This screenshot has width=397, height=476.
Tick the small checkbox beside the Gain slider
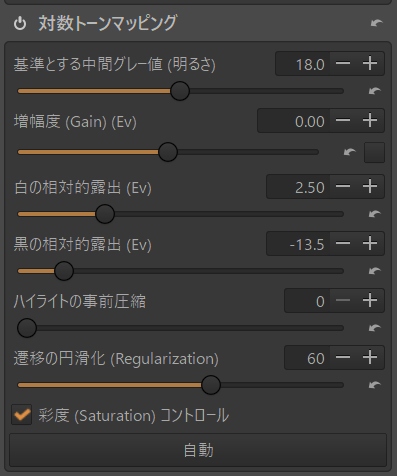pos(374,152)
